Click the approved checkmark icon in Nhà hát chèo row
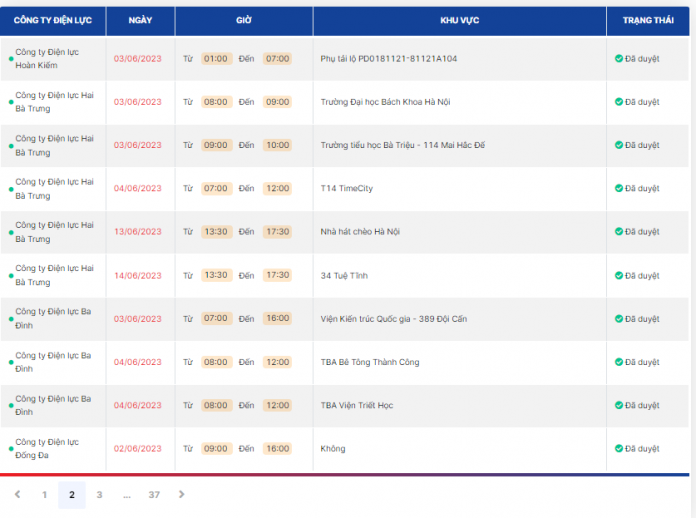696x518 pixels. 619,232
